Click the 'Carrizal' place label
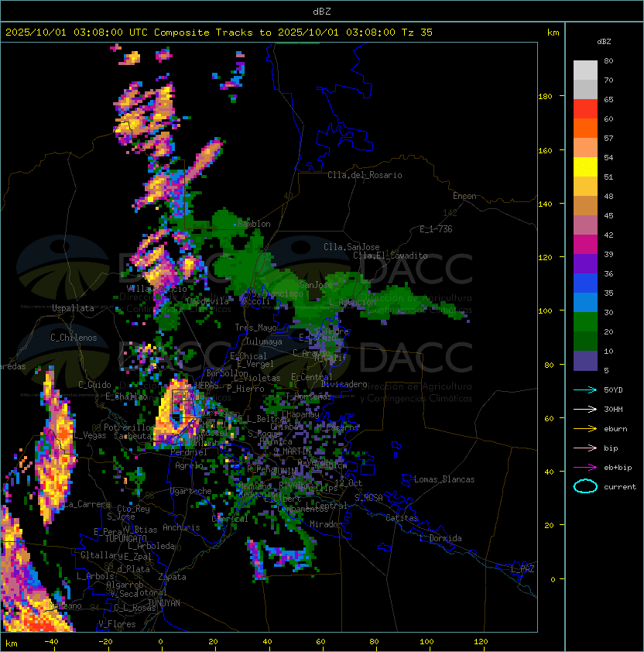Screen dimensions: 644x652 pos(230,519)
